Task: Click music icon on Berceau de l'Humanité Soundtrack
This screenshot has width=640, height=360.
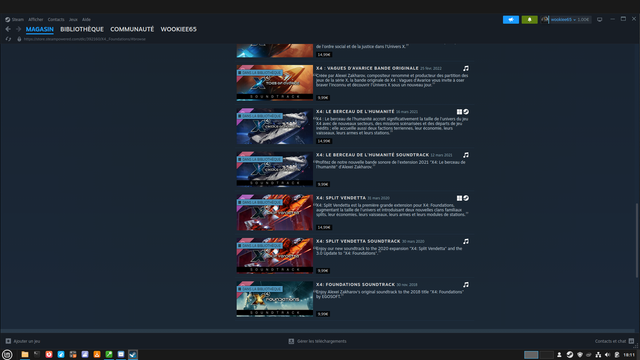Action: click(466, 155)
